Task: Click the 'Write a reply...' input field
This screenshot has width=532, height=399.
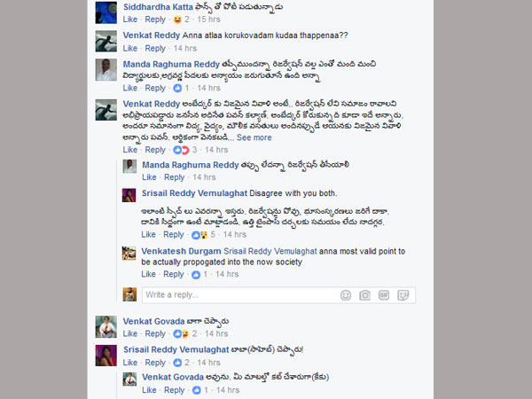Action: pos(240,295)
